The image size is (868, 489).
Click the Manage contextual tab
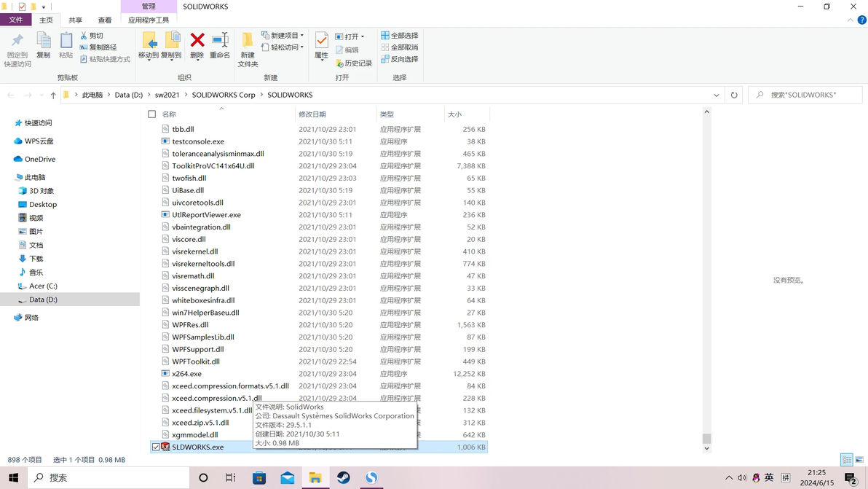pos(149,6)
